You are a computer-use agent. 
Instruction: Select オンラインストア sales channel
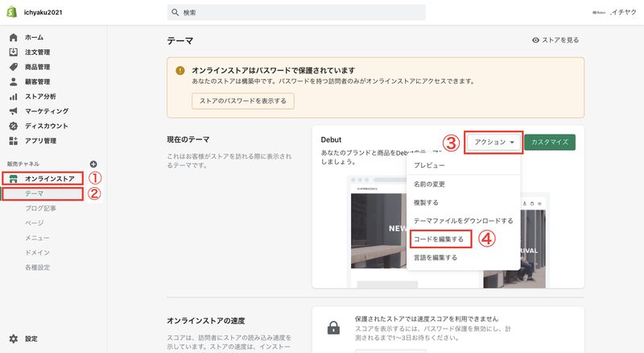tap(50, 179)
